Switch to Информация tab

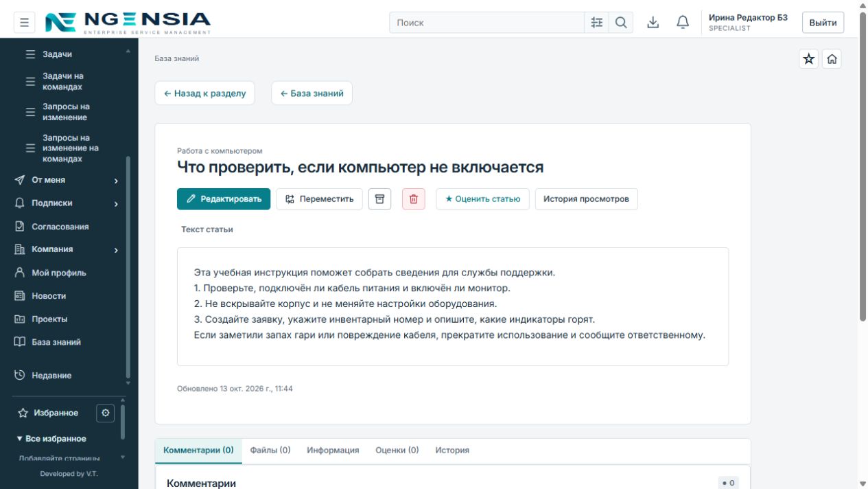point(333,451)
